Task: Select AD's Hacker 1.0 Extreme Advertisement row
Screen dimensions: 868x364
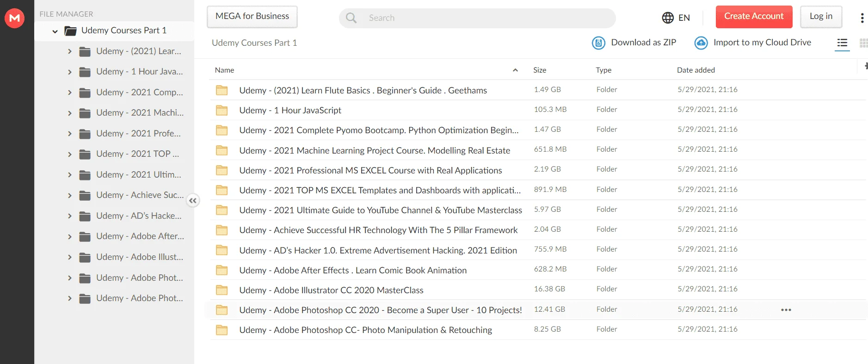Action: click(378, 250)
